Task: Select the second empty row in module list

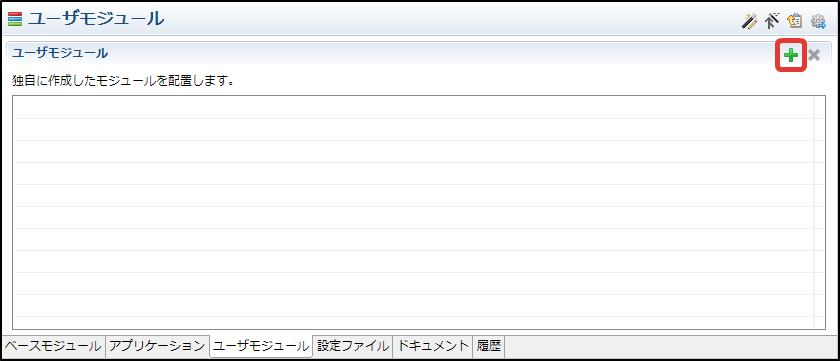Action: (x=413, y=130)
